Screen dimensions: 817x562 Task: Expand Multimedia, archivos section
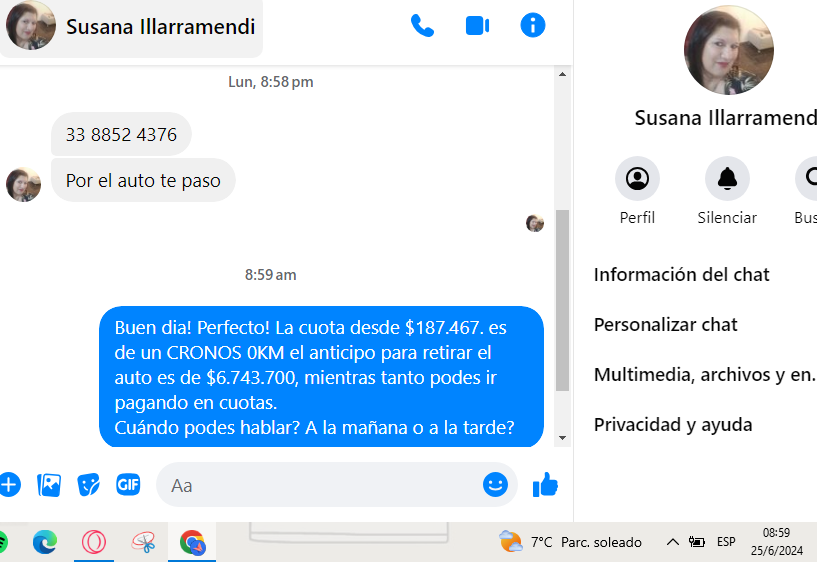coord(705,374)
